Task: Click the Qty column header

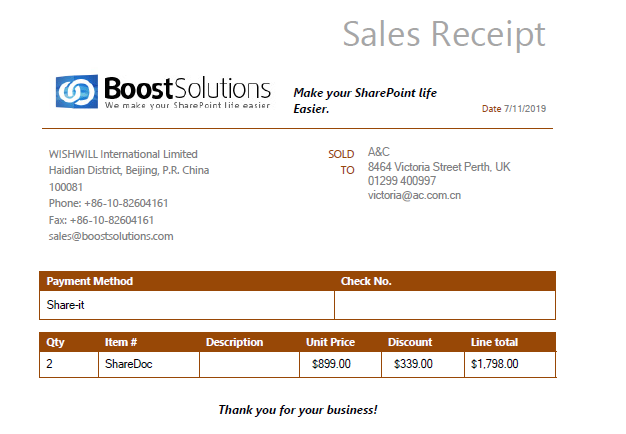Action: [55, 342]
